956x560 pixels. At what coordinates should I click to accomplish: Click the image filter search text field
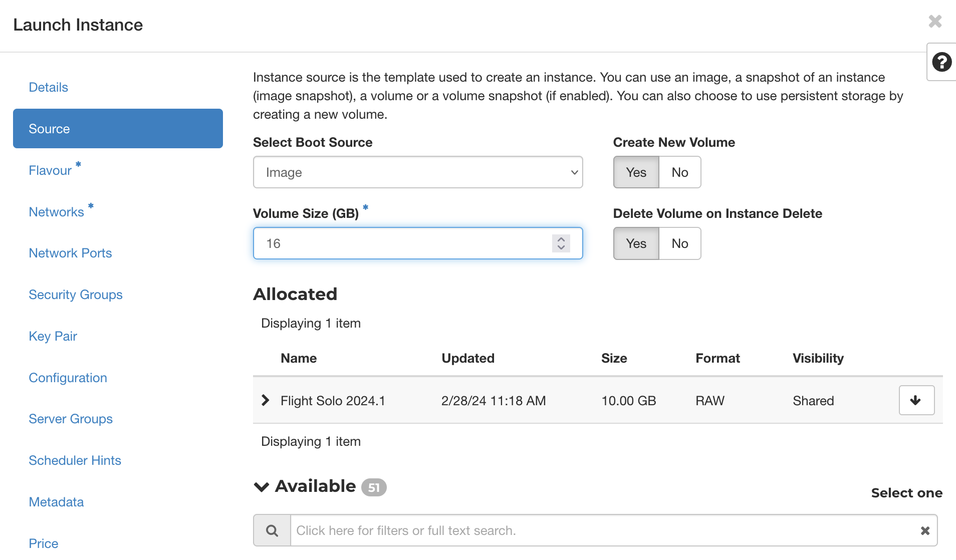click(601, 530)
